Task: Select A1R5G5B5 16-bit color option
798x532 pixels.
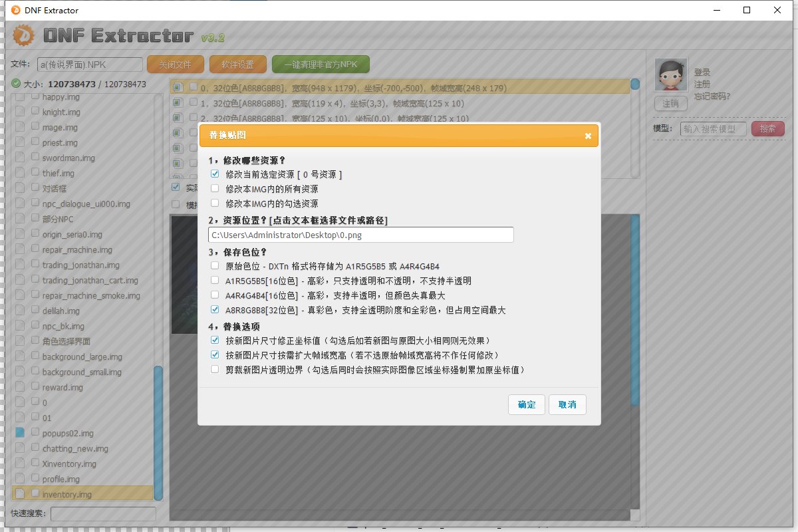Action: click(215, 281)
